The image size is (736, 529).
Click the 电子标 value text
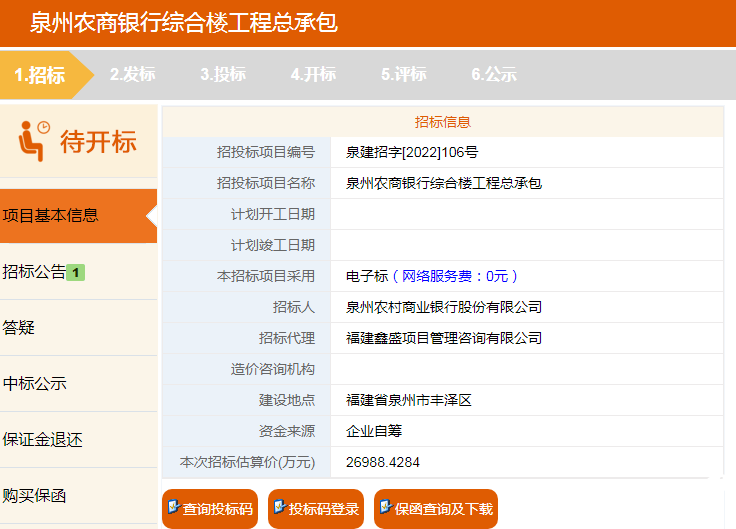click(367, 276)
